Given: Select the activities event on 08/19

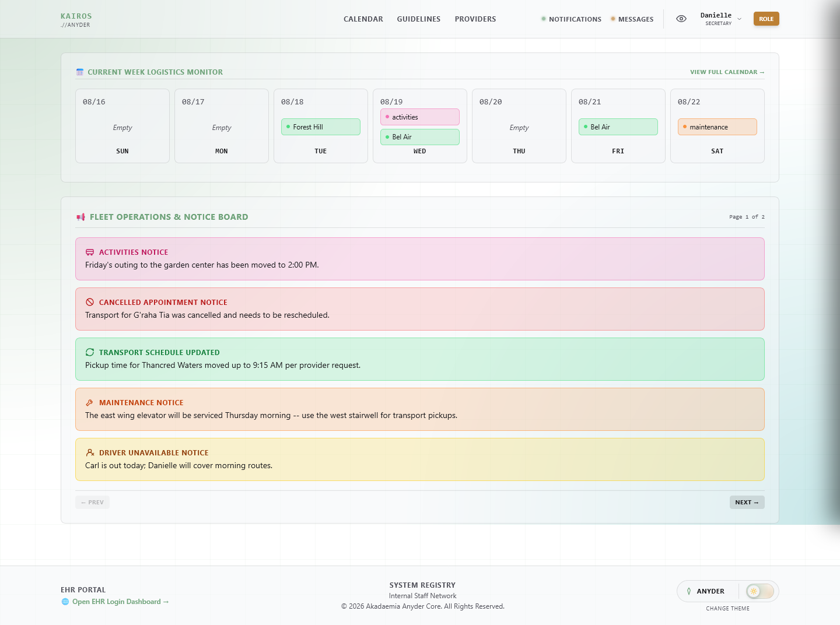Looking at the screenshot, I should 420,117.
